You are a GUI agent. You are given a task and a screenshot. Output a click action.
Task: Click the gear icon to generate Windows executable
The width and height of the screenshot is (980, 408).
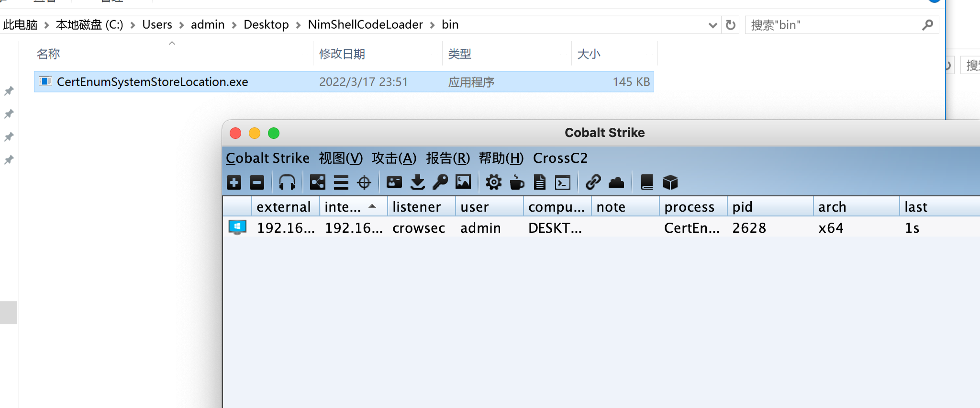(494, 182)
